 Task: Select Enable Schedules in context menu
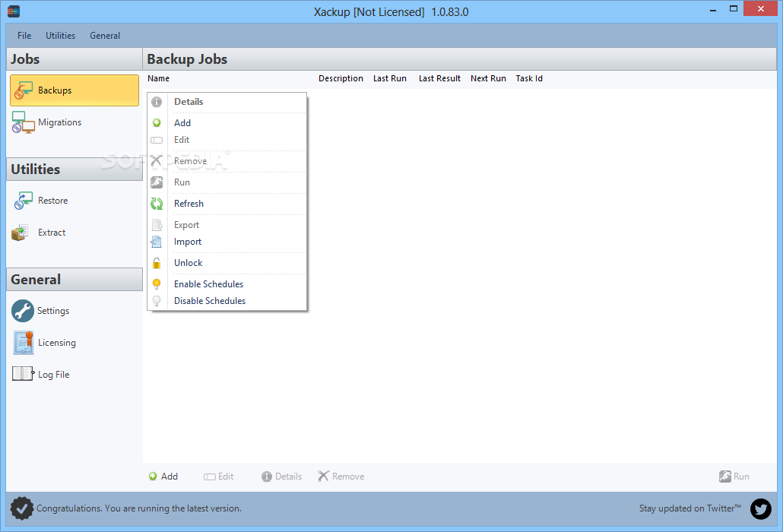coord(227,284)
